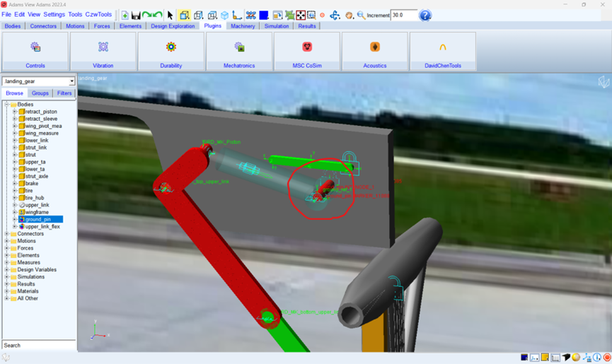Collapse the Bodies tree folder
612x364 pixels.
tap(6, 105)
